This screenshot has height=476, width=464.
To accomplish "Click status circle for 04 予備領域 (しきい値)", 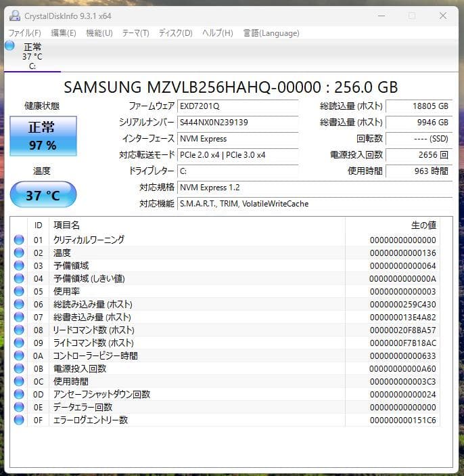I will tap(19, 278).
